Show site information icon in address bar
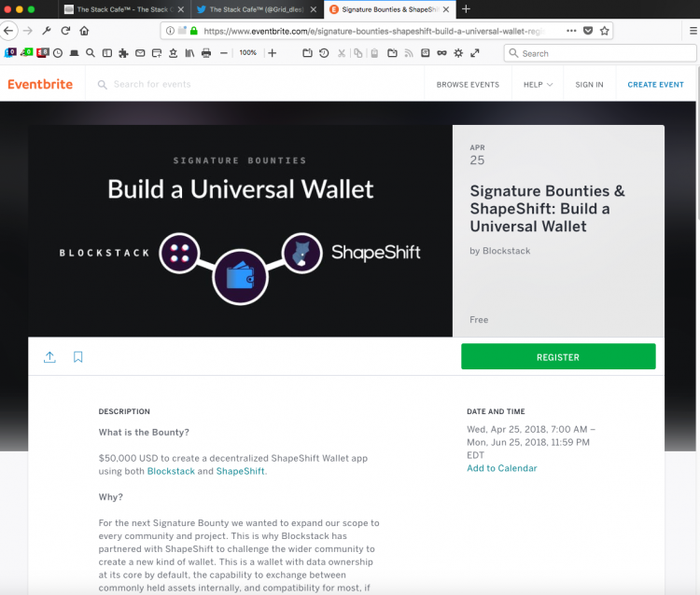The height and width of the screenshot is (595, 700). [x=170, y=31]
